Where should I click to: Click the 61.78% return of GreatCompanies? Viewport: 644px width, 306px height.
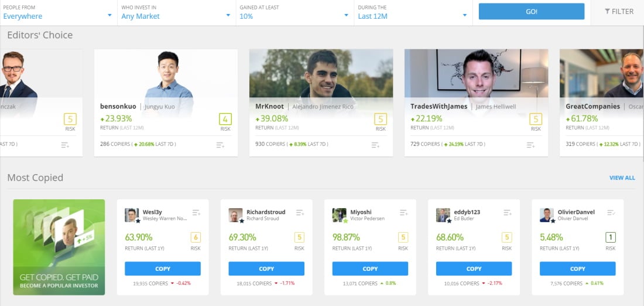(582, 119)
